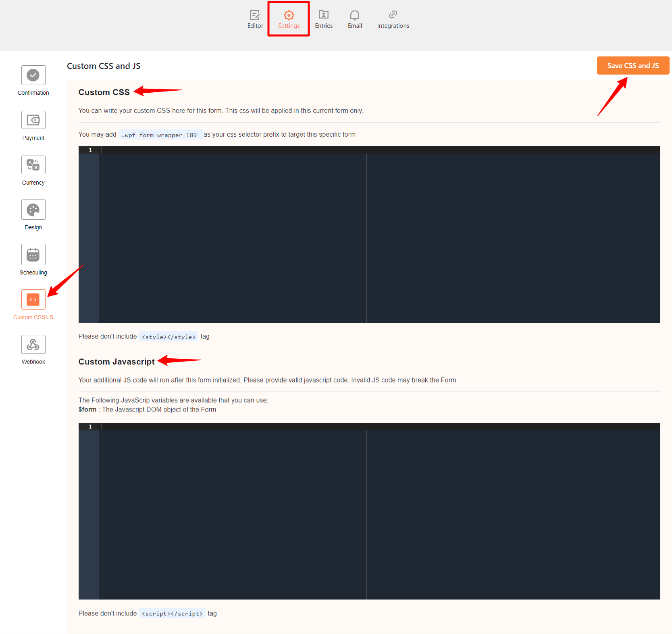672x634 pixels.
Task: Click the Confirmation sidebar label
Action: click(x=33, y=93)
